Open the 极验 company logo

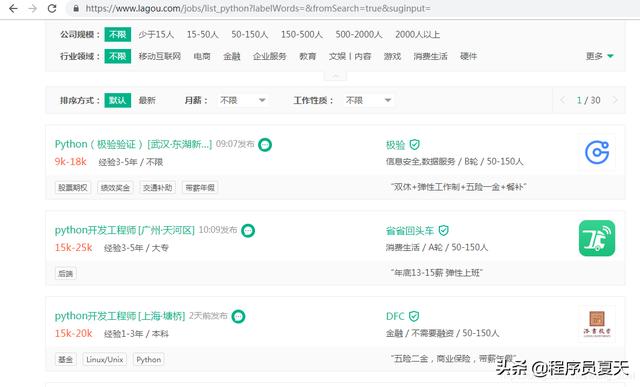[597, 152]
